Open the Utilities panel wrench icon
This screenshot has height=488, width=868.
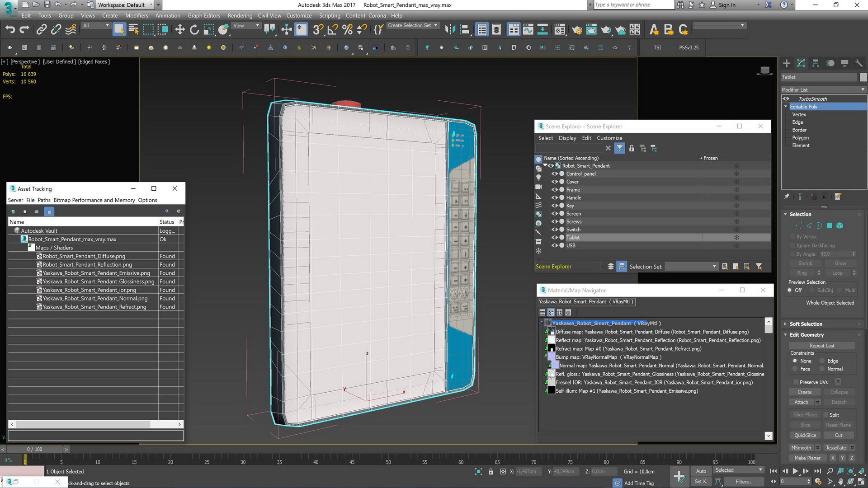[x=859, y=63]
